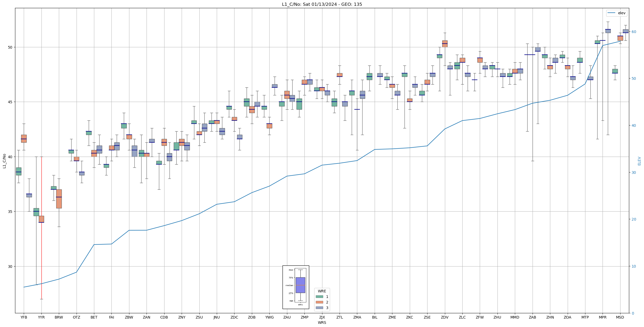644x327 pixels.
Task: Click the 50 tick on left axis
Action: (x=10, y=47)
